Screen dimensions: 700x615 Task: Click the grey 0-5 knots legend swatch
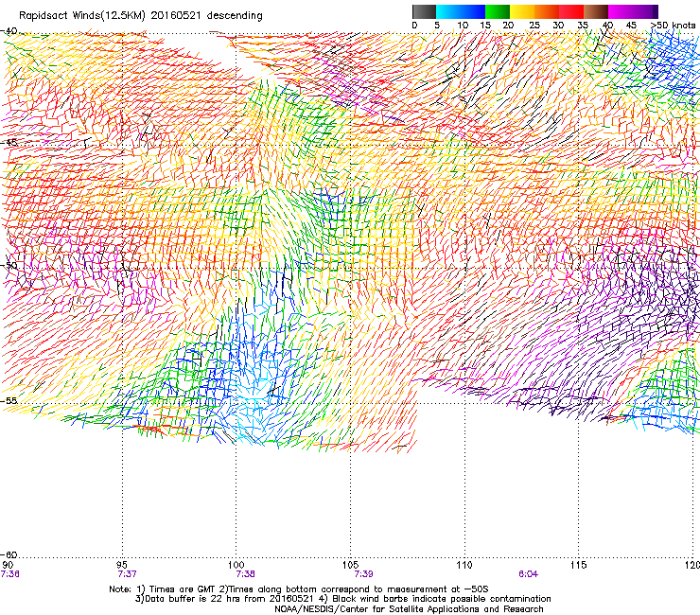coord(424,11)
